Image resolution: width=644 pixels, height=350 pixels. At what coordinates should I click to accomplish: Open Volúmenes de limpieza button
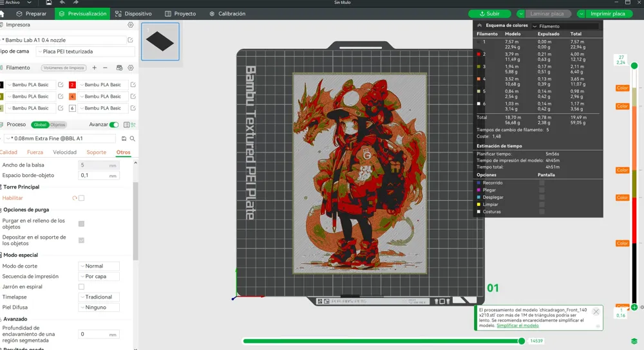63,68
